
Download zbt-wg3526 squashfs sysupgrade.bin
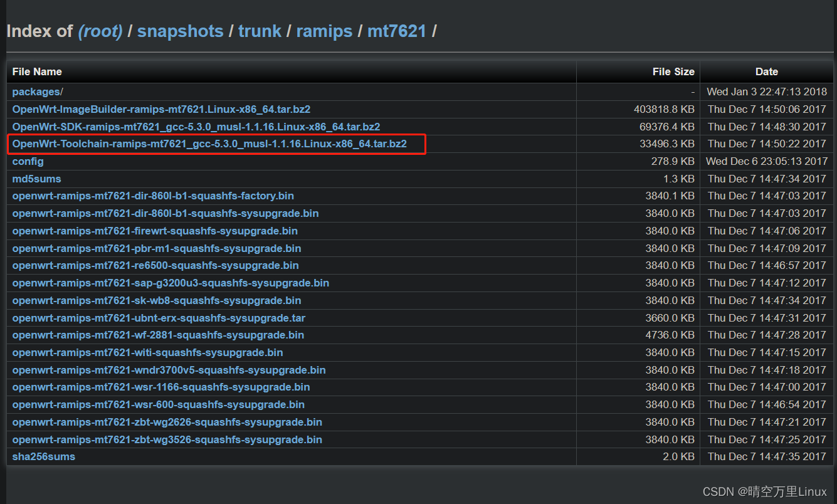click(167, 439)
